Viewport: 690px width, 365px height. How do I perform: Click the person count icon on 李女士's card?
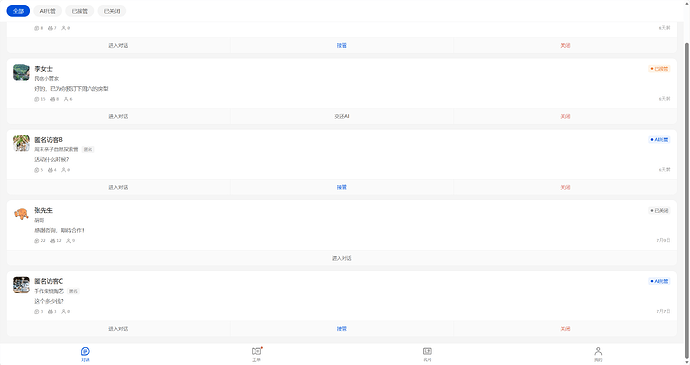click(x=66, y=99)
